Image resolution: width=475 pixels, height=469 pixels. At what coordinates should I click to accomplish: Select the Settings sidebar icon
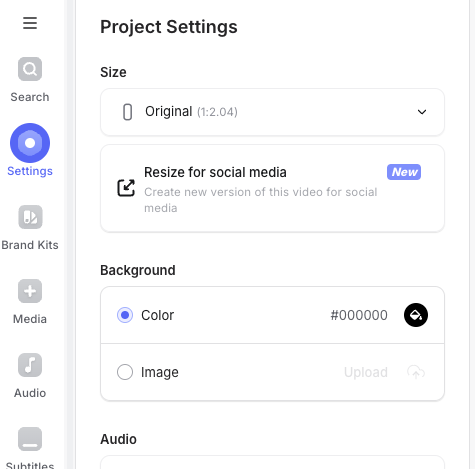pos(30,143)
